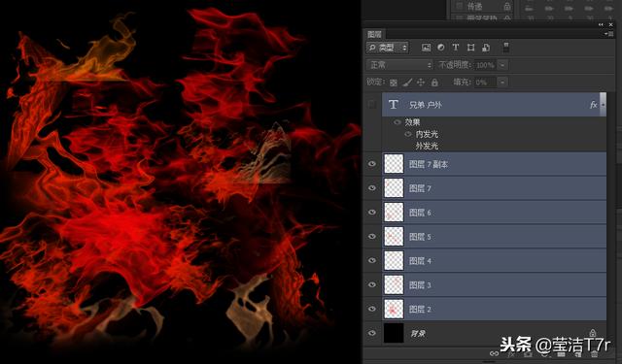Filter layers by adjustment layer icon
The image size is (622, 364).
click(440, 48)
